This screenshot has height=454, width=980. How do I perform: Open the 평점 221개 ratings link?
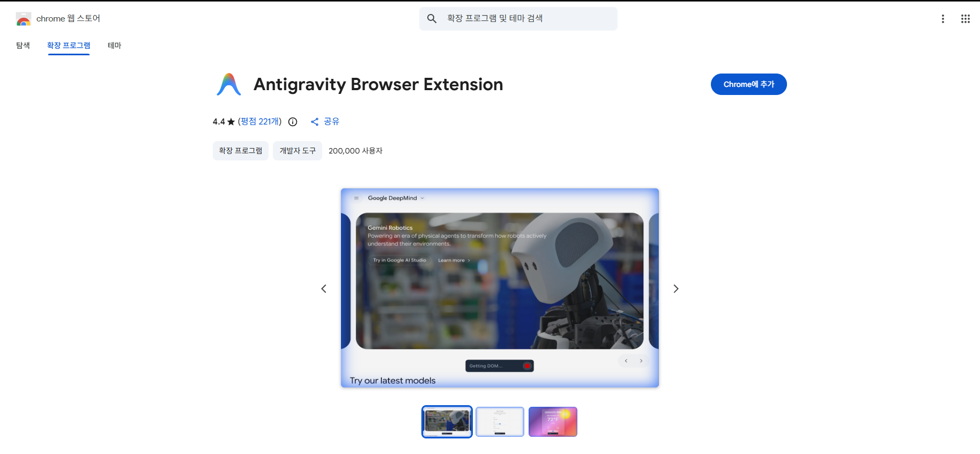[260, 122]
